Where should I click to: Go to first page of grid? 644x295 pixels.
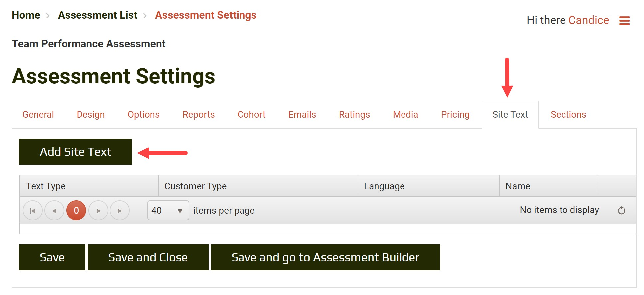[33, 211]
